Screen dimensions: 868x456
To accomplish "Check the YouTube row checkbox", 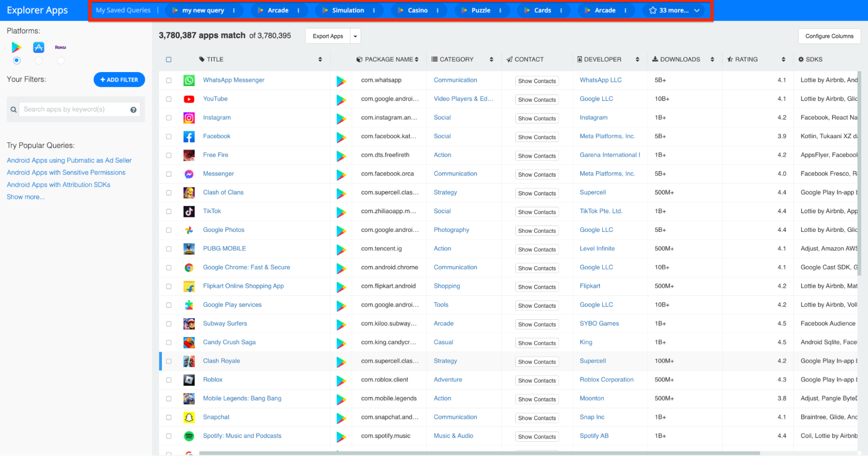I will (169, 99).
